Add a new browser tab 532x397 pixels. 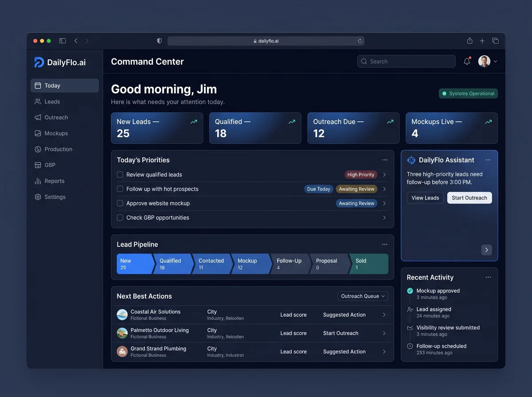(482, 41)
